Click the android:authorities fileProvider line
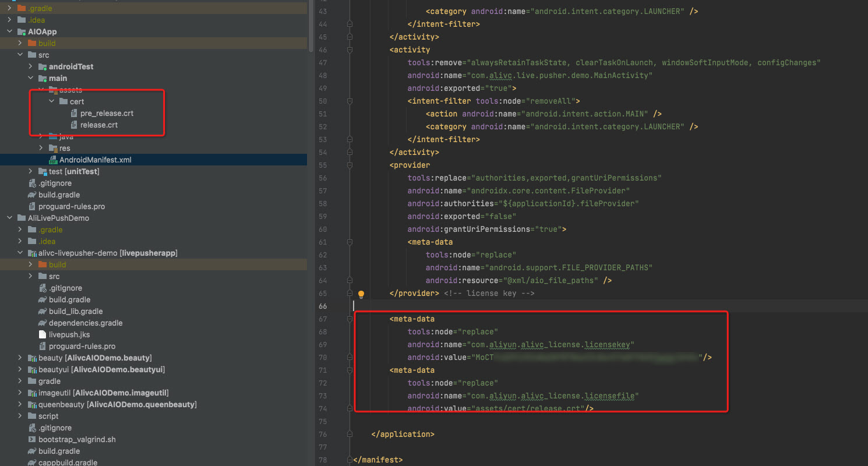Screen dimensions: 868x466 click(523, 204)
